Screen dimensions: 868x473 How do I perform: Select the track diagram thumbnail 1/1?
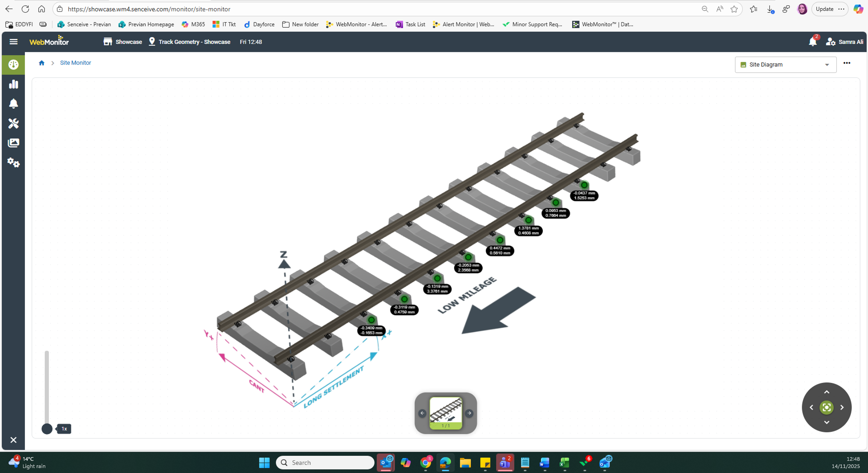(x=446, y=413)
